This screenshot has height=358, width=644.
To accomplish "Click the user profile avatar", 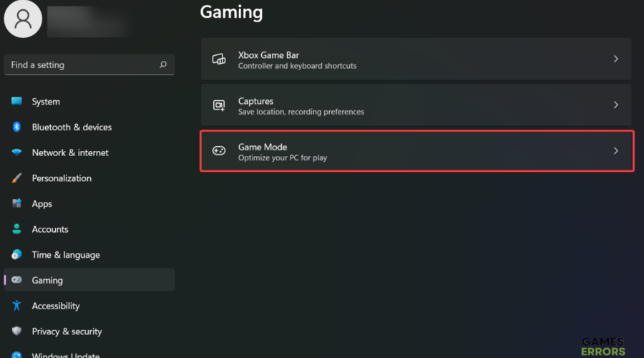I will tap(23, 19).
